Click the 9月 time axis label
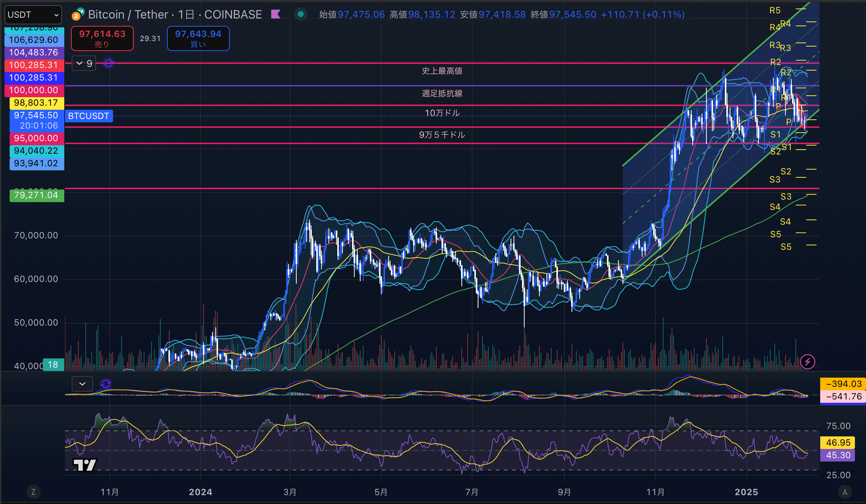Image resolution: width=866 pixels, height=504 pixels. coord(564,492)
